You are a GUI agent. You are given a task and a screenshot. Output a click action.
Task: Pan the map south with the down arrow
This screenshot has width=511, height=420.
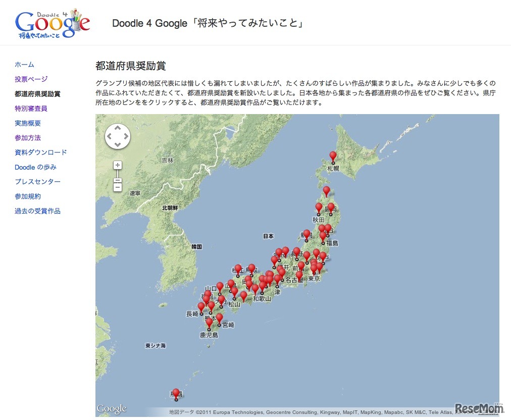(118, 144)
